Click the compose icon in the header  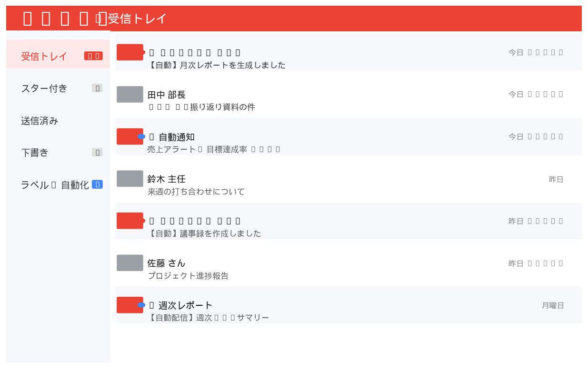64,18
